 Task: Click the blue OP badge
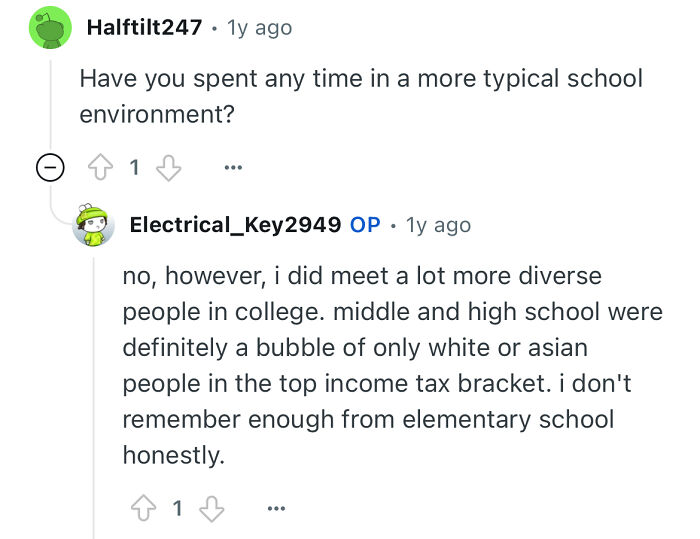click(365, 225)
